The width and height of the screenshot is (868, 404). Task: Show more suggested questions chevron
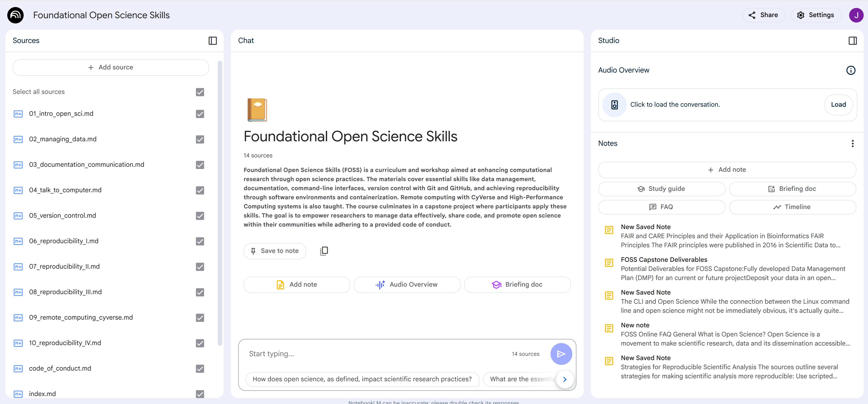click(565, 379)
